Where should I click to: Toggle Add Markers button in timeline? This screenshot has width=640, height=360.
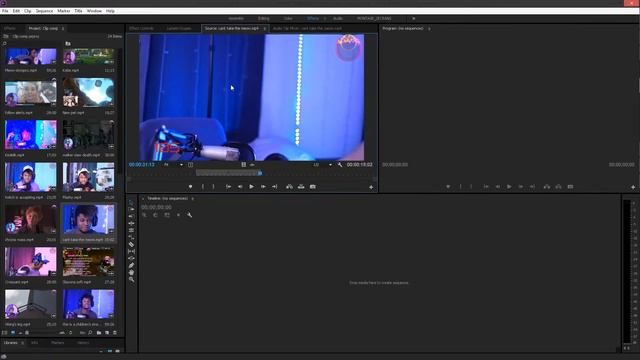[x=178, y=215]
